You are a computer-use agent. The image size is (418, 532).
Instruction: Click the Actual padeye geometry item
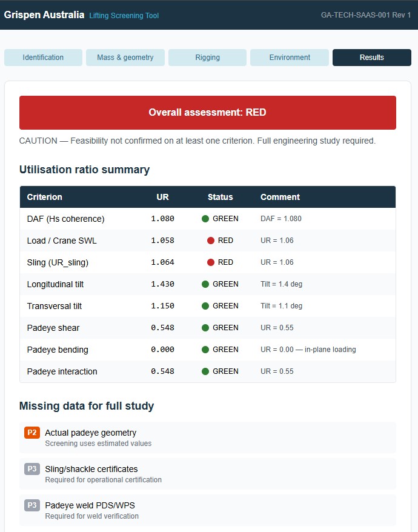pyautogui.click(x=208, y=437)
